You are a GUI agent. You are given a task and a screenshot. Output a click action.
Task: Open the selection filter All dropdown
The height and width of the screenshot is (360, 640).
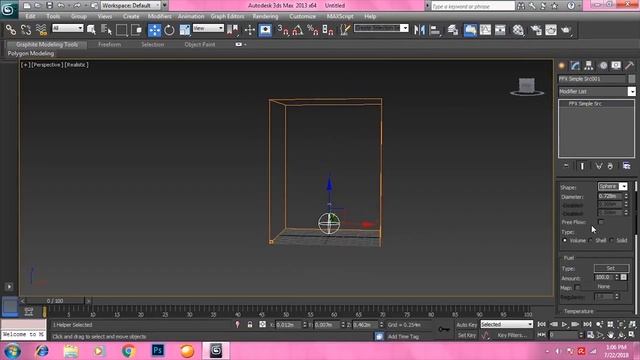[67, 28]
